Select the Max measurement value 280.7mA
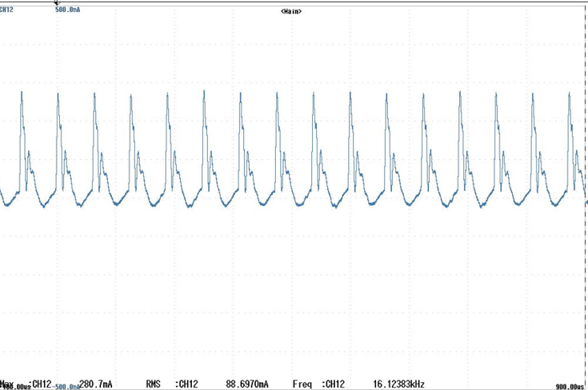The image size is (588, 390). [96, 384]
